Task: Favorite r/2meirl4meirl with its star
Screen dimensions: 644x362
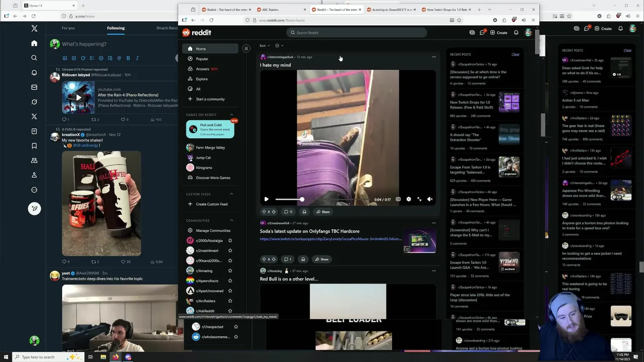Action: 230,250
